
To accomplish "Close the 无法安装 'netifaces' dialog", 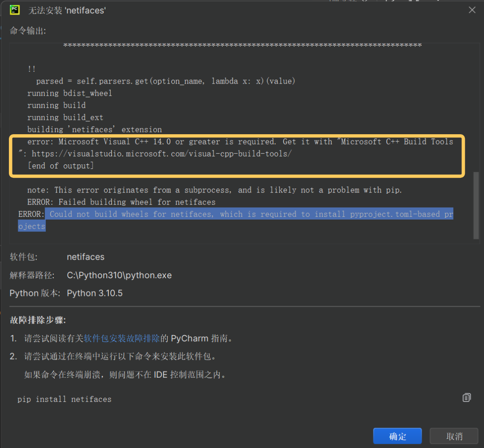I will coord(472,10).
